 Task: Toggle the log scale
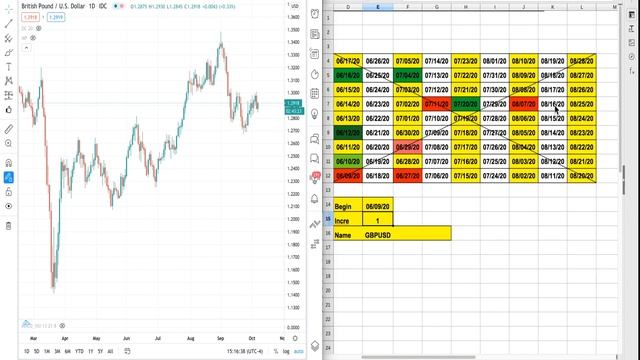tap(286, 351)
